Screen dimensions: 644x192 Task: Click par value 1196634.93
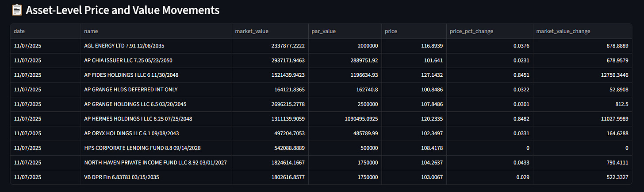[x=345, y=75]
